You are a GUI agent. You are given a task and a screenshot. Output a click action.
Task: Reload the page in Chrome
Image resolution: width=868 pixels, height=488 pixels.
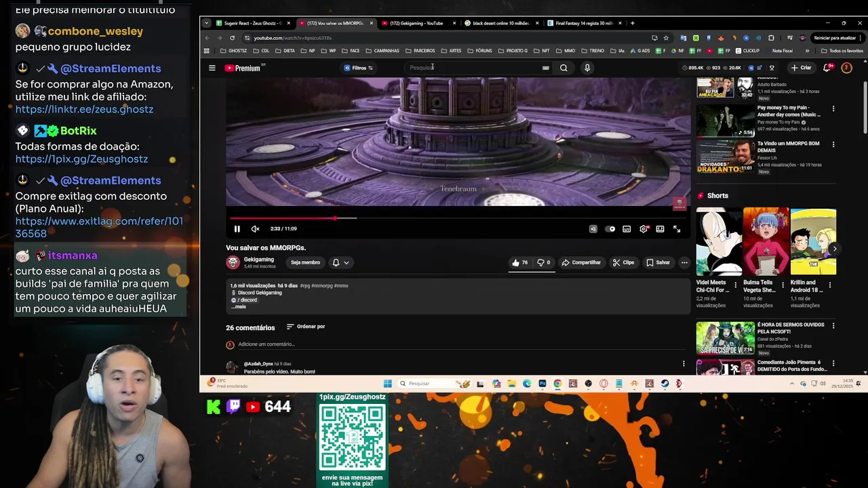(232, 38)
